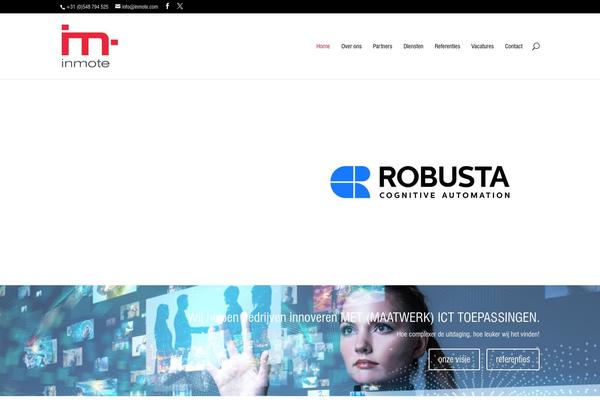This screenshot has height=400, width=600.
Task: Open the Referenties menu item
Action: (x=447, y=46)
